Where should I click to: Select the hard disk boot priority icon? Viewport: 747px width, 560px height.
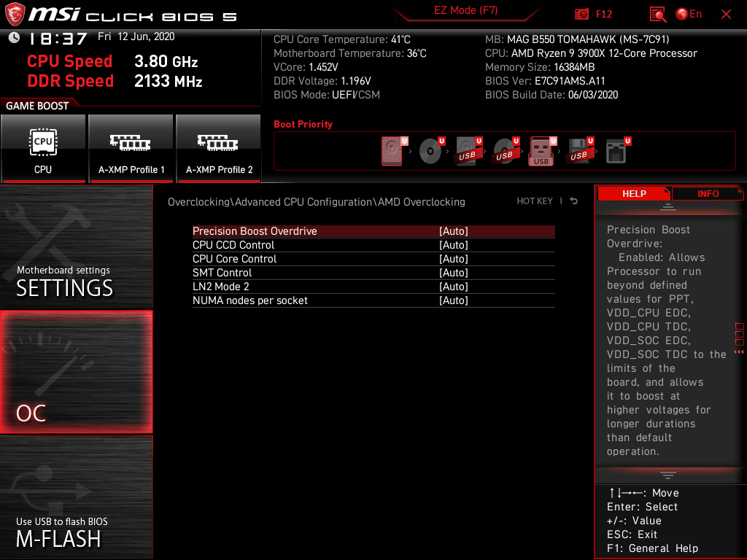392,151
